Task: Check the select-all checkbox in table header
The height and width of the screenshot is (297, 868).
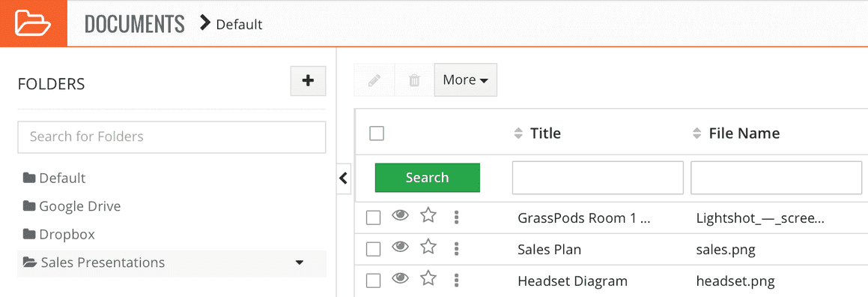Action: [377, 133]
